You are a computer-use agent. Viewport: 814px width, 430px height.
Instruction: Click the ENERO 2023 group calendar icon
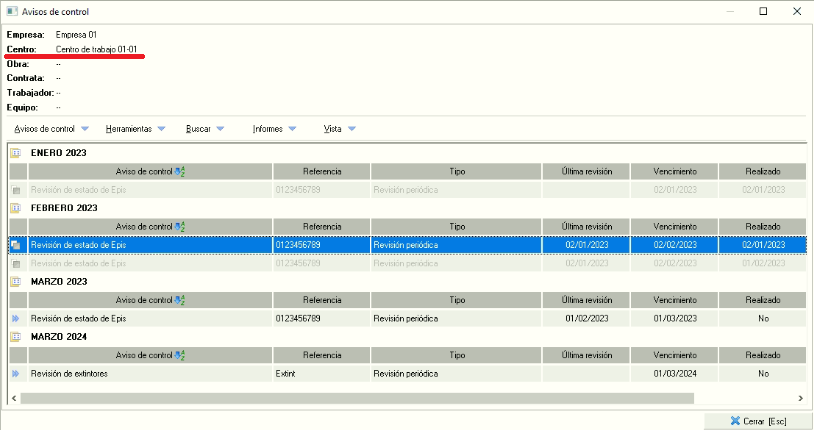coord(15,153)
